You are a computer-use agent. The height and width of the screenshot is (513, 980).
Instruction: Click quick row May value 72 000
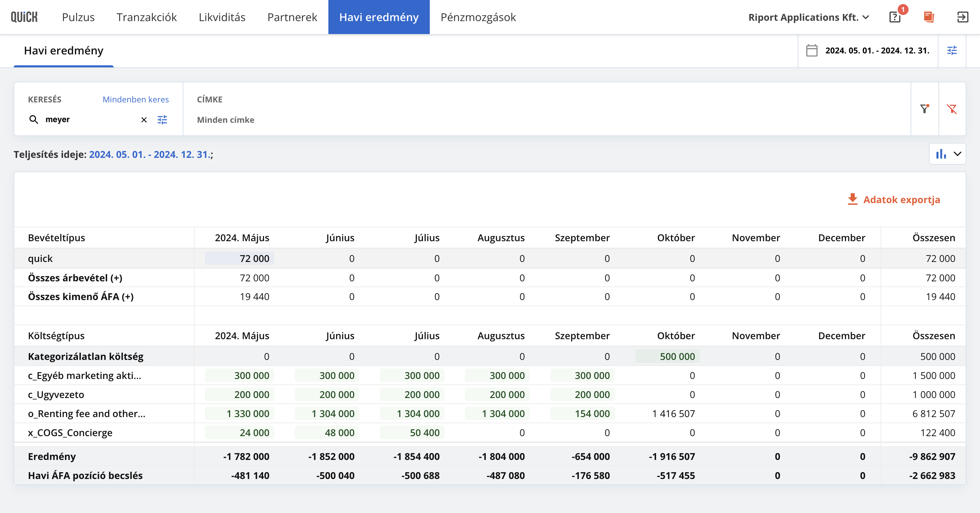pos(239,258)
